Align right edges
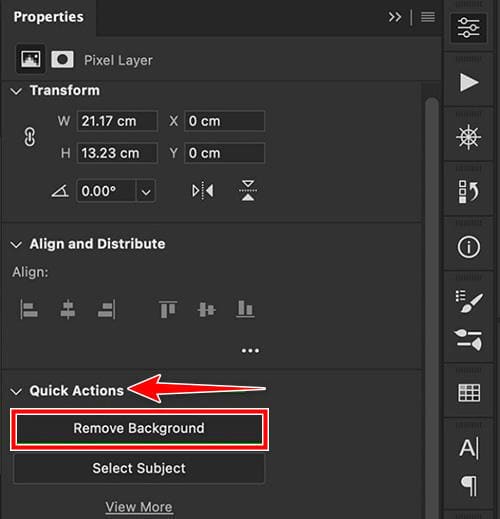 click(x=107, y=309)
